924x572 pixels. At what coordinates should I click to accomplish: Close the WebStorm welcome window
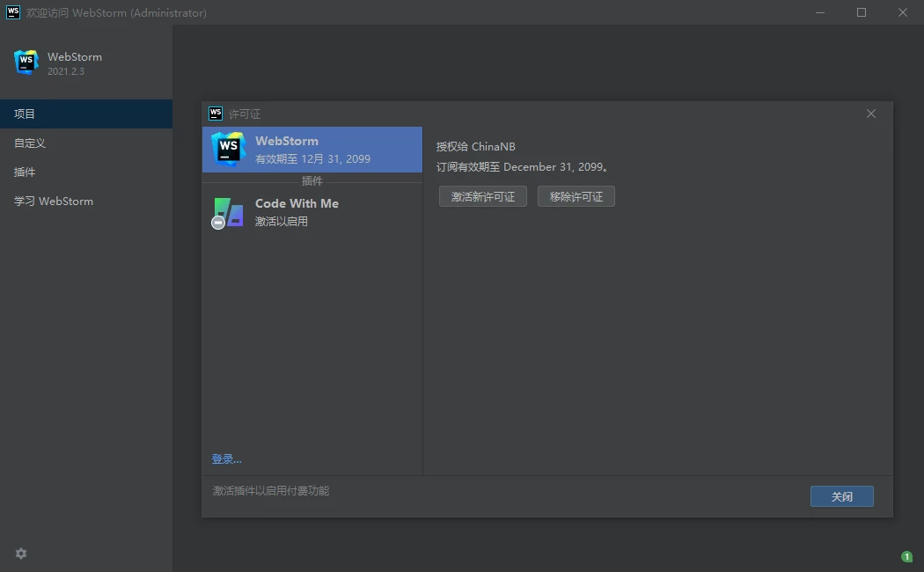coord(902,12)
